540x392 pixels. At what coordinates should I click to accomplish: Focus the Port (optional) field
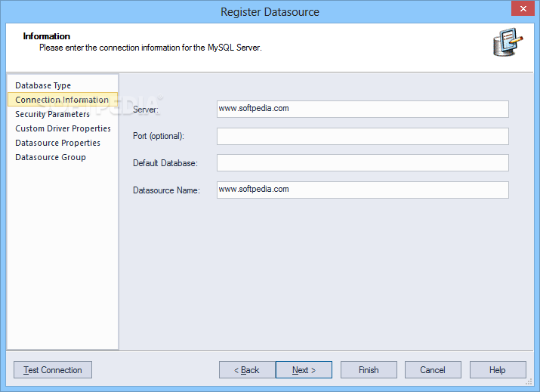[x=362, y=136]
